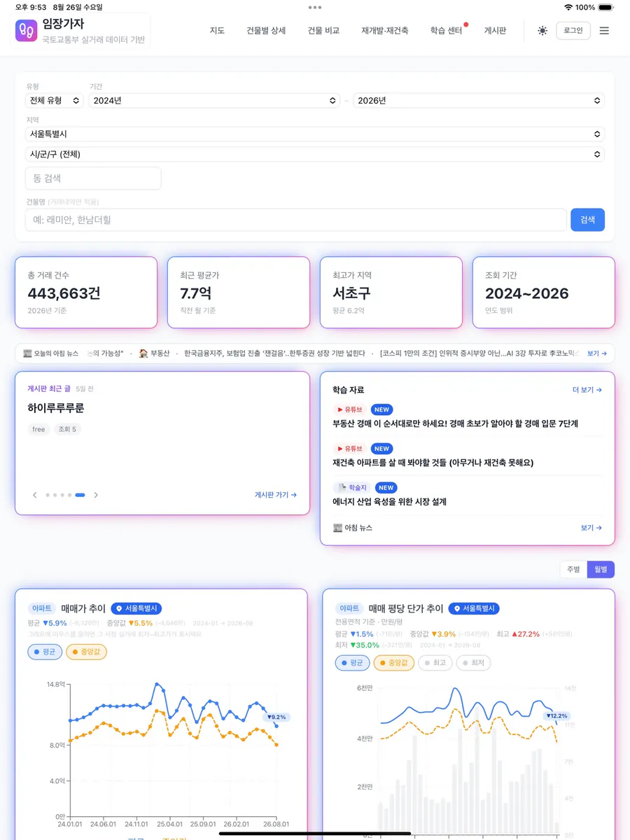Open the 게시판 menu
The image size is (630, 840).
tap(495, 31)
